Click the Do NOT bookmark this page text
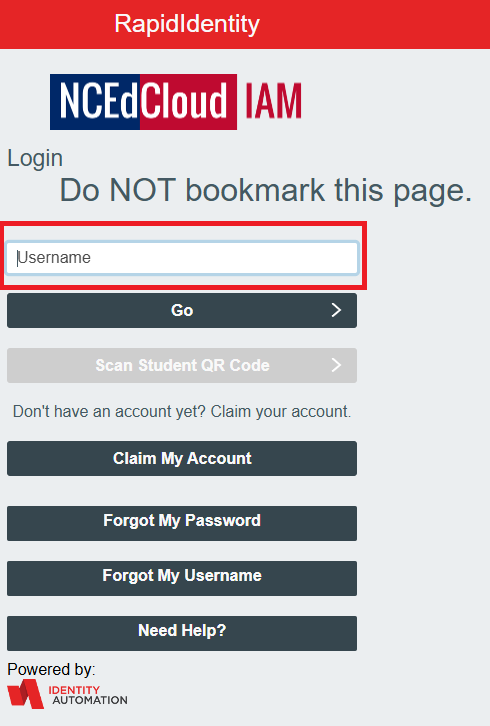This screenshot has height=726, width=490. pos(266,190)
